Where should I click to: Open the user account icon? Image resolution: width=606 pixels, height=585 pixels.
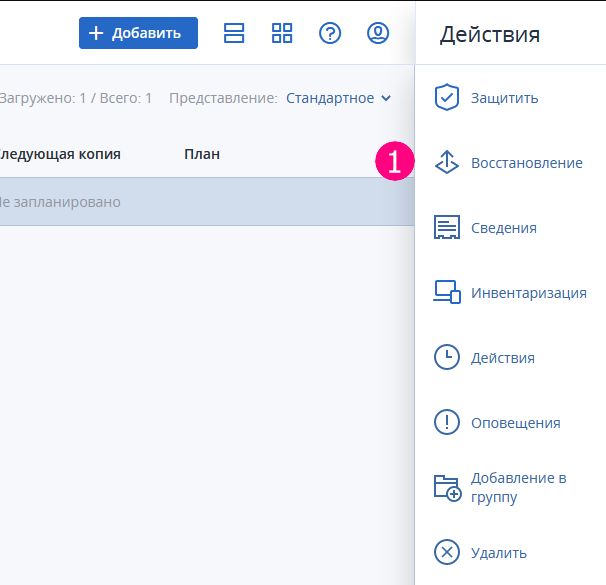tap(378, 33)
